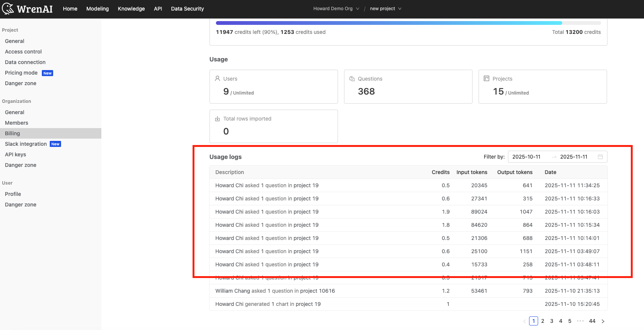Select Knowledge in the top navigation
This screenshot has height=330, width=644.
[x=131, y=9]
